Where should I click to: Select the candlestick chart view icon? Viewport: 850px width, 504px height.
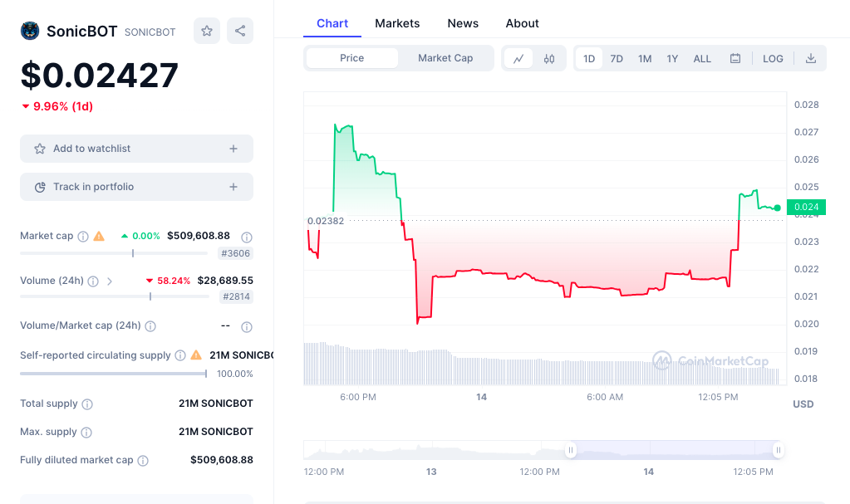coord(549,58)
